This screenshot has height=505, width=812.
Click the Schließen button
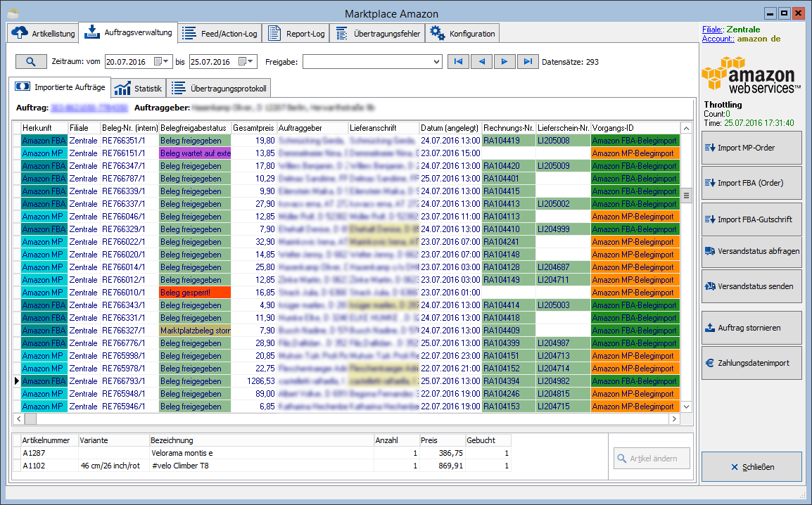[751, 467]
